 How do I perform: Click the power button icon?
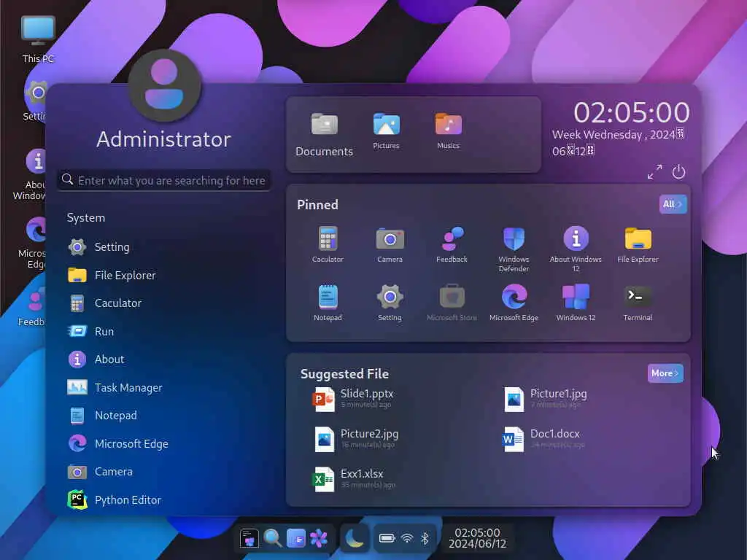[x=678, y=172]
